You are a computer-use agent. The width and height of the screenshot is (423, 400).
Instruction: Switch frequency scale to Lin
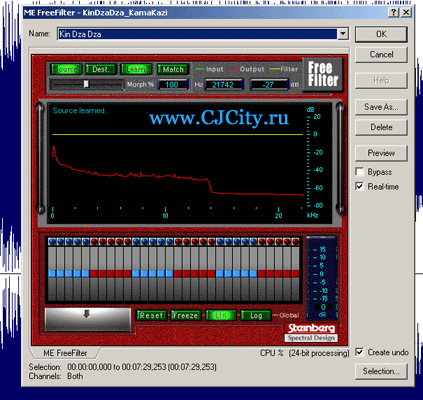[x=221, y=315]
